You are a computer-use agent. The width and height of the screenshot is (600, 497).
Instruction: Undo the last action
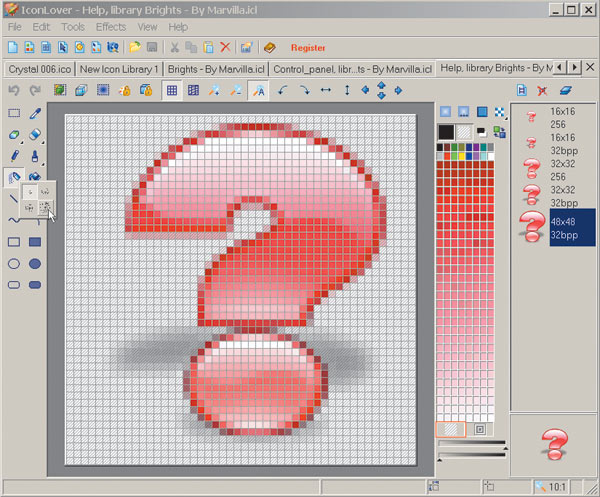pos(14,90)
